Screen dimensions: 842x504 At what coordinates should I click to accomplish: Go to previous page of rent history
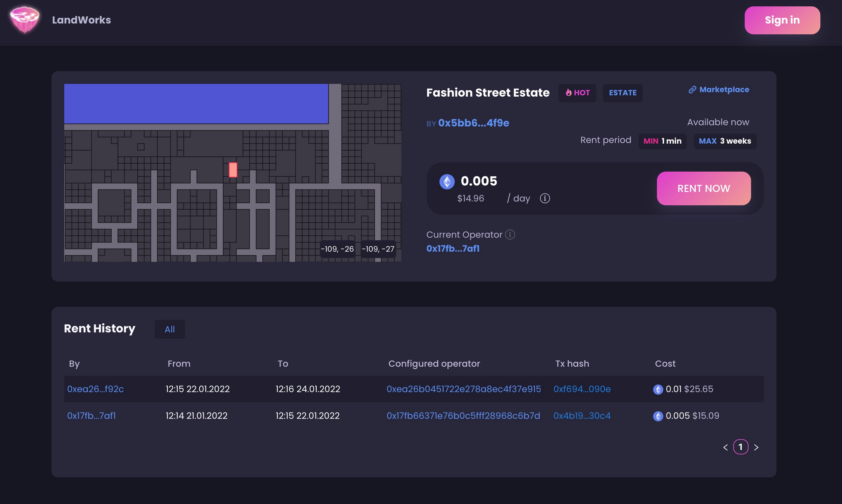[x=725, y=447]
